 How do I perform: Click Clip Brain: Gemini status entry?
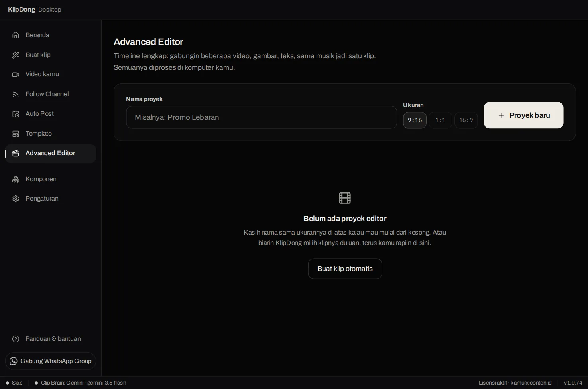click(81, 383)
